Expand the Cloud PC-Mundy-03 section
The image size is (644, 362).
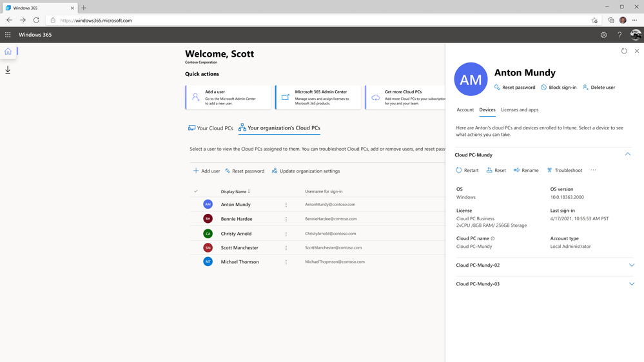pos(632,284)
